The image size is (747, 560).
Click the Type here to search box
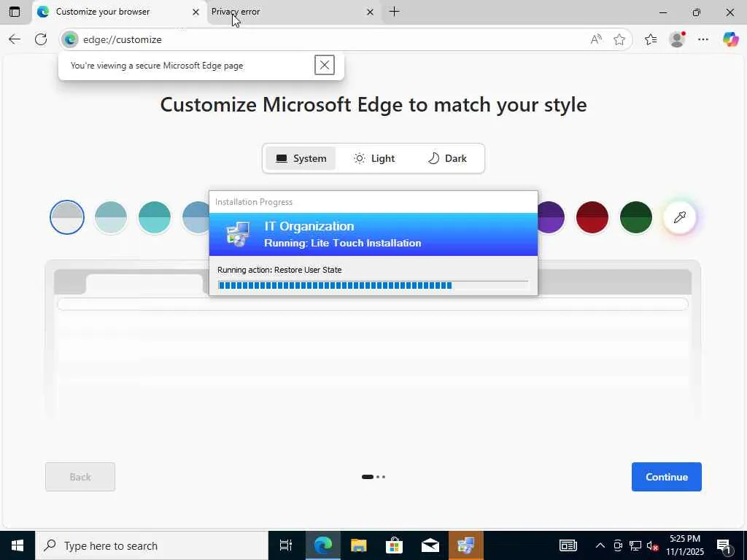click(152, 545)
